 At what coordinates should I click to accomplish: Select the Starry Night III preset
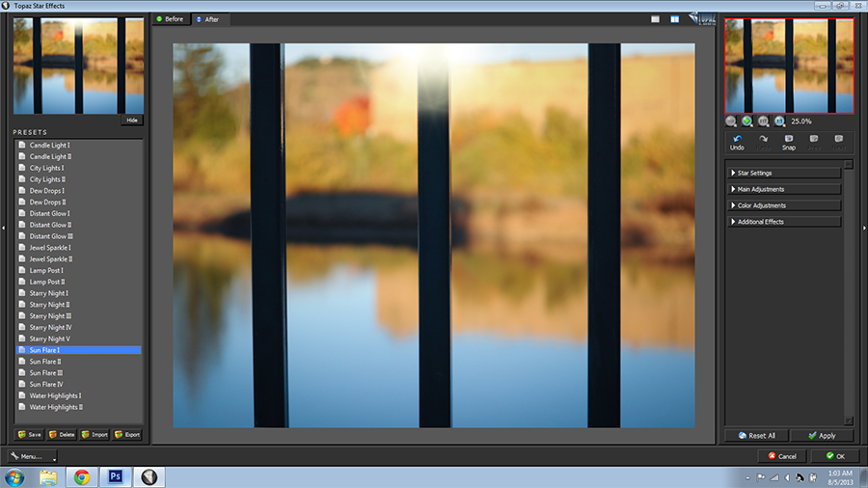(50, 316)
